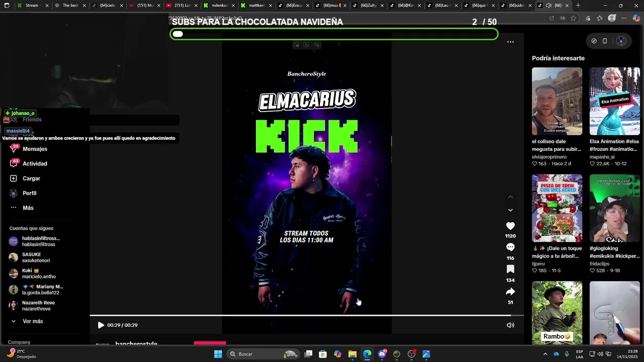Open video options three-dot menu
The height and width of the screenshot is (362, 644).
click(x=510, y=42)
